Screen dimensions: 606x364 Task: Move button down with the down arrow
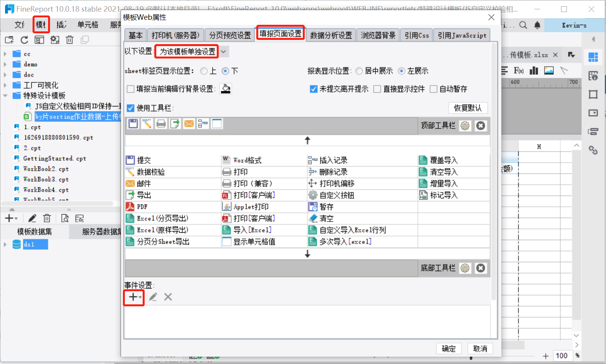pos(307,254)
